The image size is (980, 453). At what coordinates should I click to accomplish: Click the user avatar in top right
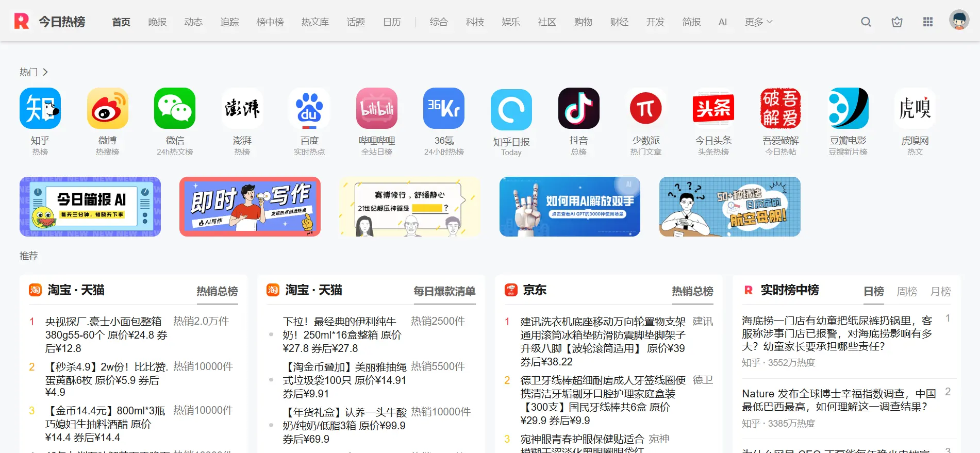point(959,21)
